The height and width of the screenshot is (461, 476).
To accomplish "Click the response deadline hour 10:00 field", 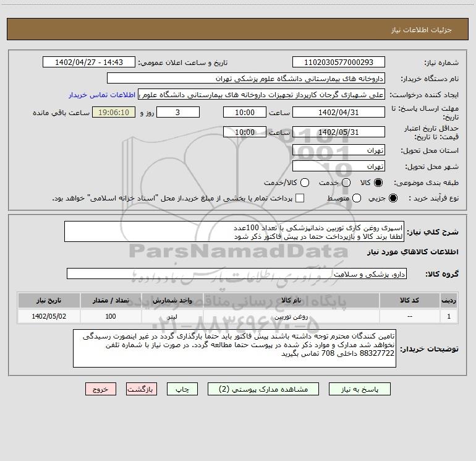I will tap(245, 112).
